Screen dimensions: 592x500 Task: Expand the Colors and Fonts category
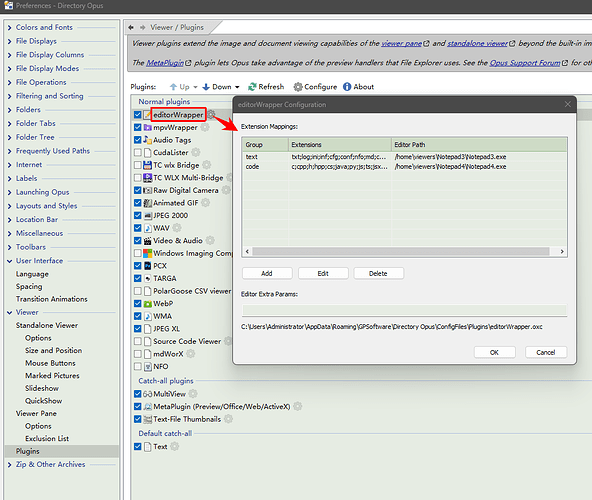(x=9, y=28)
